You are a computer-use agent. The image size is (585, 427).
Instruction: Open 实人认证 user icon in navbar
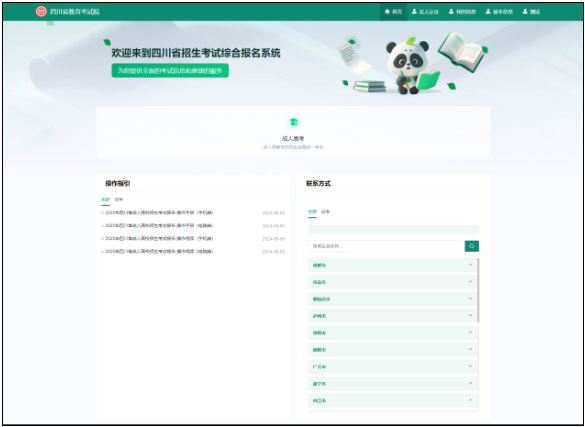tap(414, 12)
